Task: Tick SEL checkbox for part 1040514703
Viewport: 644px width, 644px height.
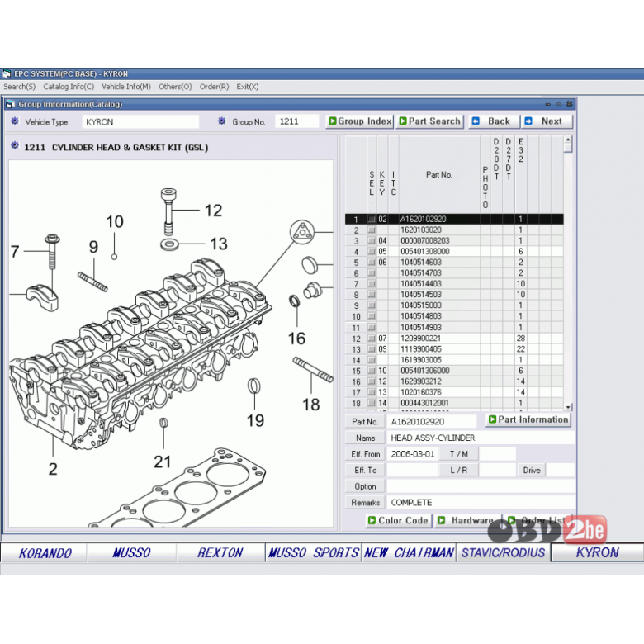Action: pos(372,273)
